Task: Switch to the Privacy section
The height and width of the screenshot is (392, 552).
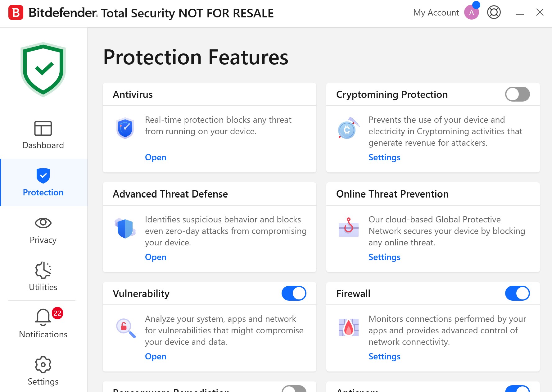Action: click(x=43, y=230)
